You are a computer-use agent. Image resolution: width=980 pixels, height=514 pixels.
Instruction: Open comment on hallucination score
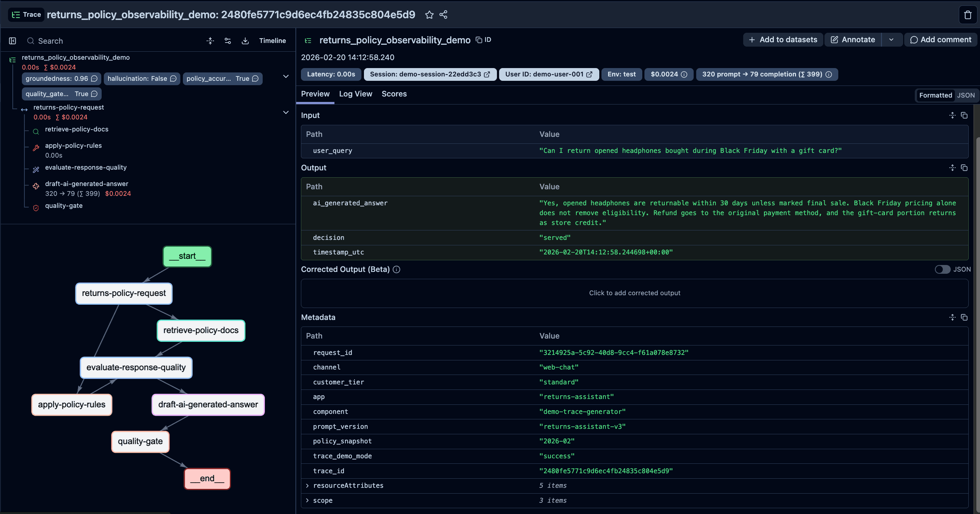(x=173, y=79)
